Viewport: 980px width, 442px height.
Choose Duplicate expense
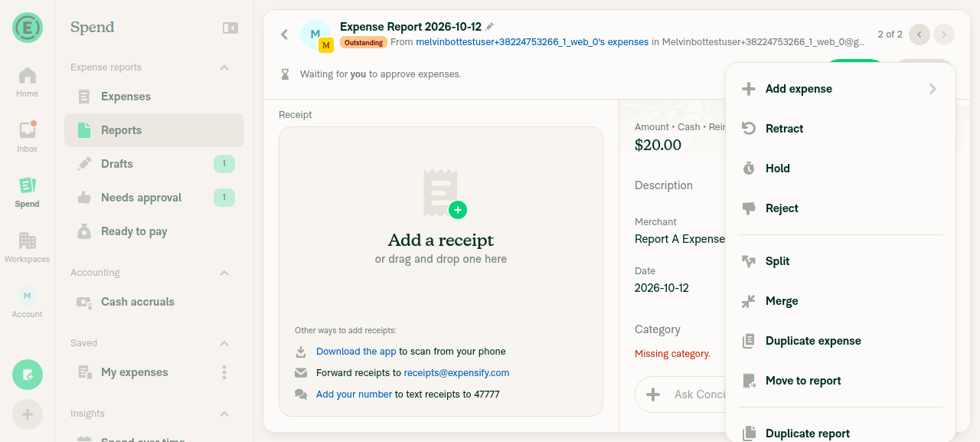[x=841, y=341]
